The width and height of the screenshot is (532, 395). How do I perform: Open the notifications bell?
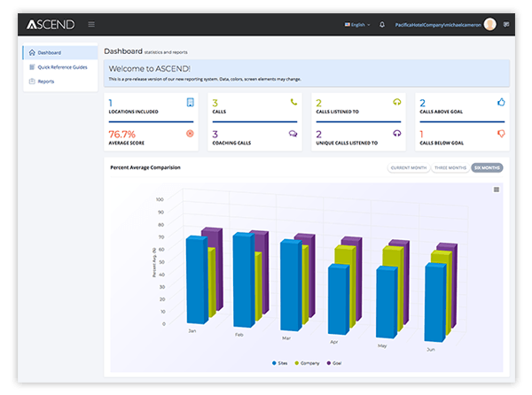[x=382, y=25]
